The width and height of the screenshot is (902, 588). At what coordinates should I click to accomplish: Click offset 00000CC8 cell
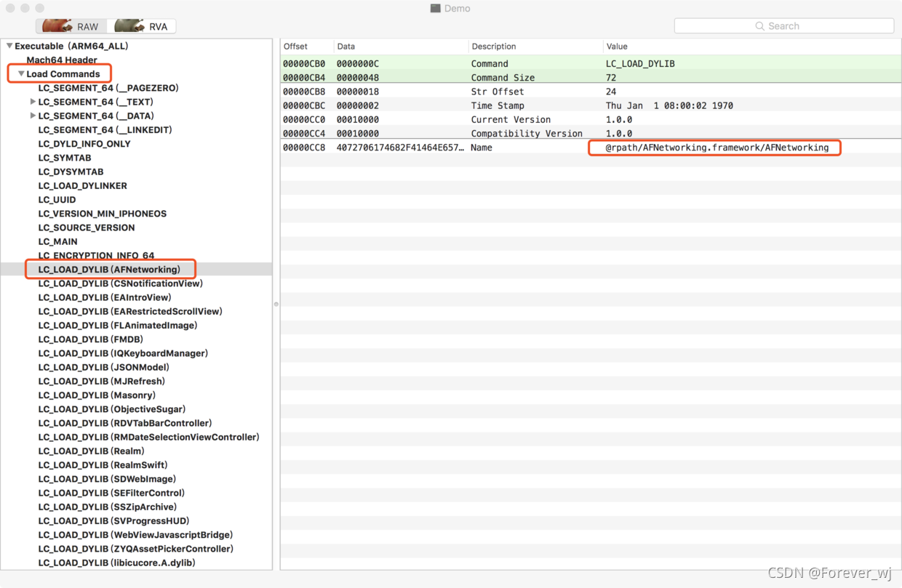coord(304,148)
